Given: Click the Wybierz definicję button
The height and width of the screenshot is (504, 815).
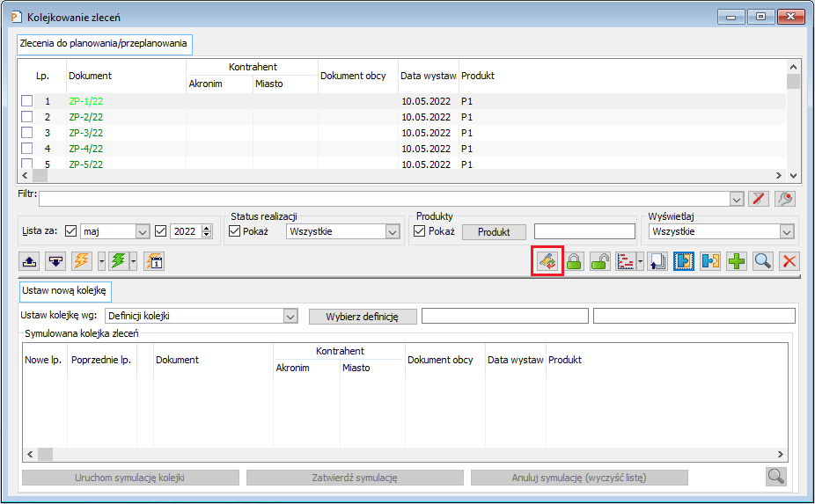Looking at the screenshot, I should click(x=363, y=317).
